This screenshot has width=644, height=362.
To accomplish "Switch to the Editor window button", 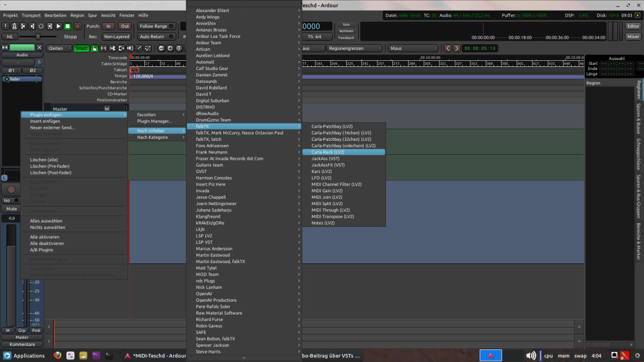I will (x=633, y=26).
